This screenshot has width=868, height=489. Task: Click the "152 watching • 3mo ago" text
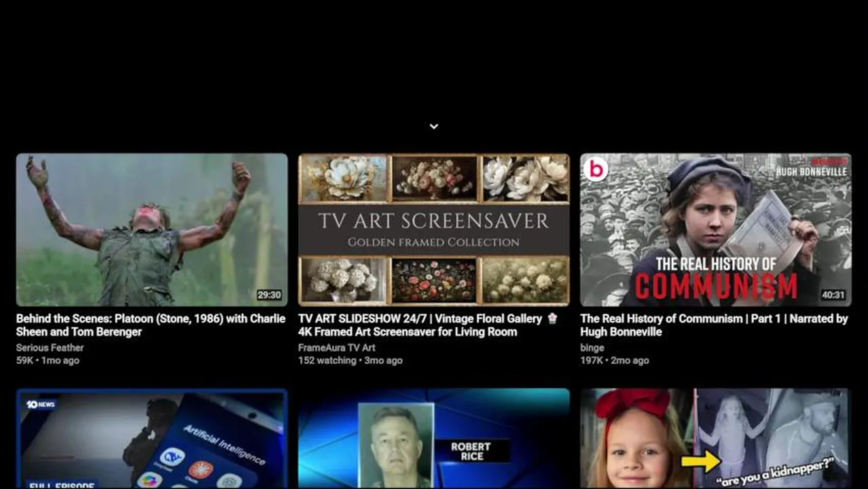point(350,361)
